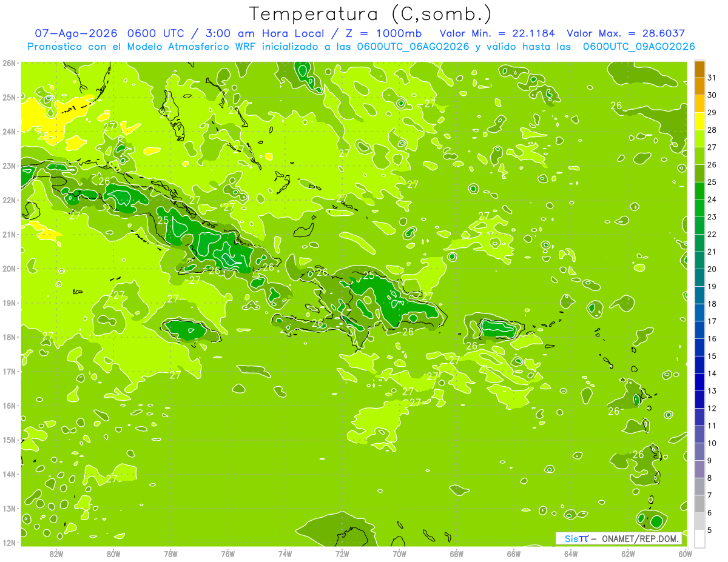Screen dimensions: 728x562
Task: Click the 21N latitude axis label
Action: [9, 234]
